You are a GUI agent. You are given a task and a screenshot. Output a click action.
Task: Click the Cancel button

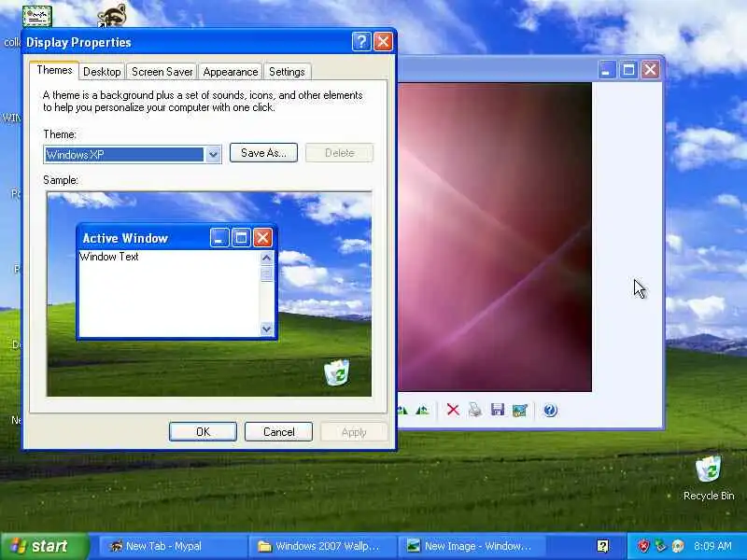click(x=278, y=432)
